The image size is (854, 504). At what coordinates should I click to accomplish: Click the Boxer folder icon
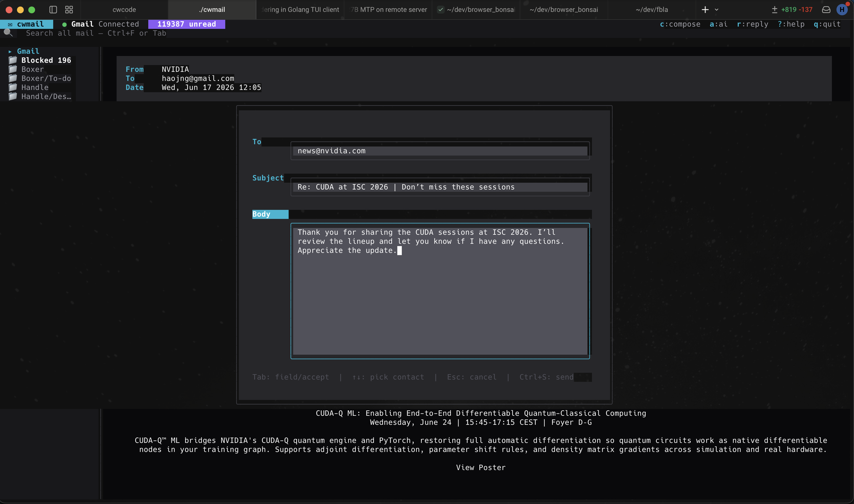point(12,69)
